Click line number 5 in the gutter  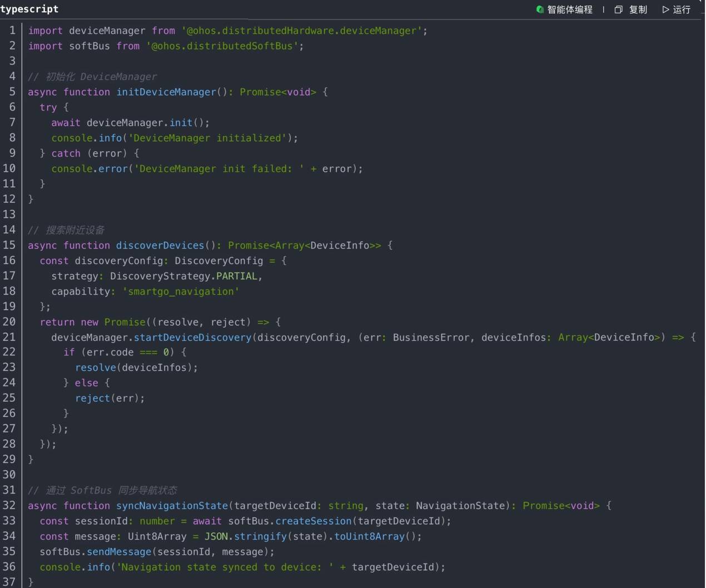point(12,92)
